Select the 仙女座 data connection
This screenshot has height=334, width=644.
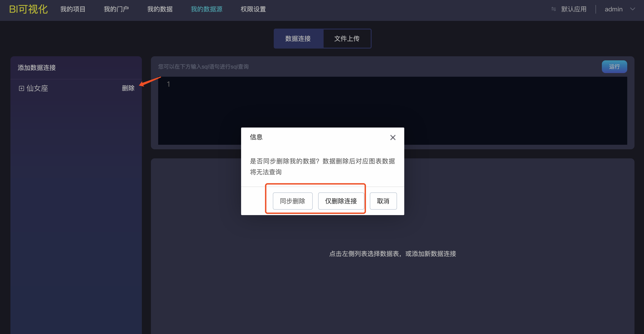point(37,88)
